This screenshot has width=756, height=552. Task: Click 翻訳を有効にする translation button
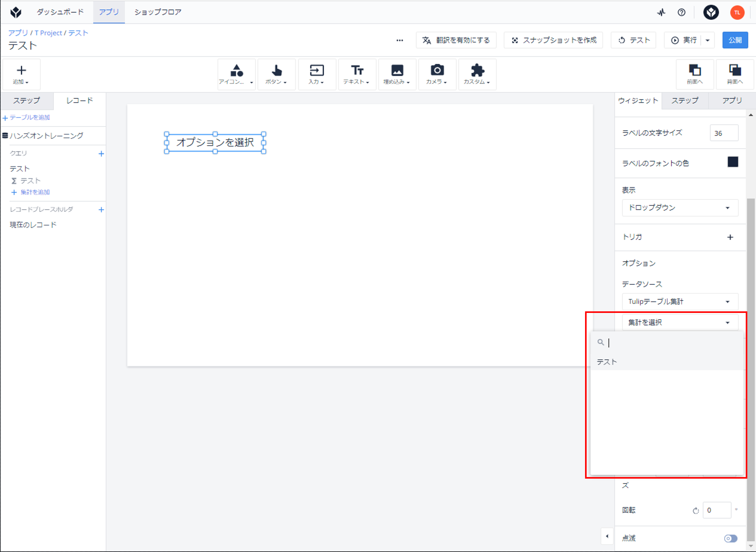click(456, 40)
